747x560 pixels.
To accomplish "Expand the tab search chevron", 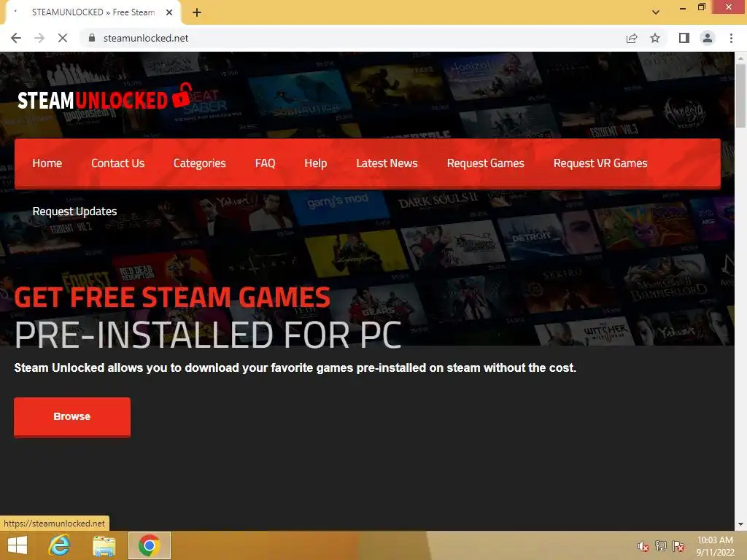I will pyautogui.click(x=656, y=12).
